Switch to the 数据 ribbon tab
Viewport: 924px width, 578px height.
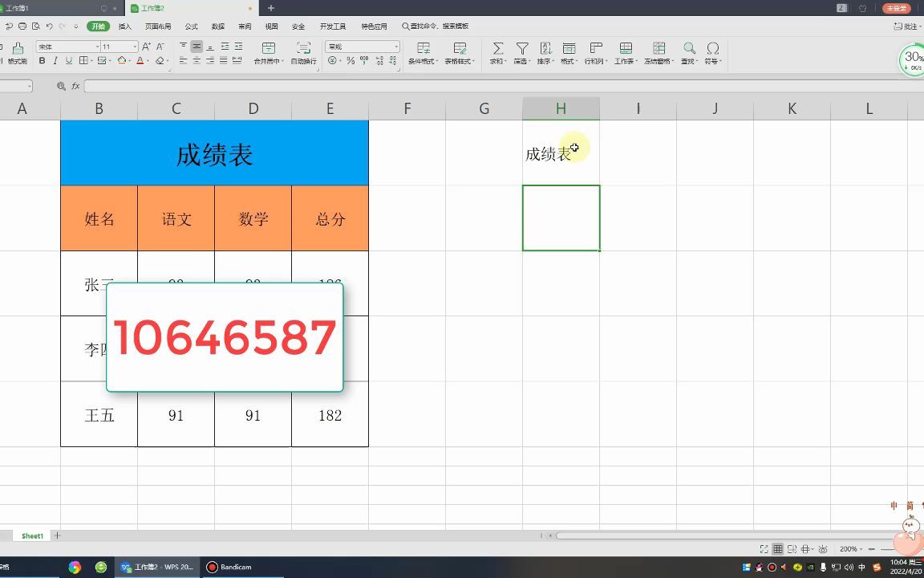tap(217, 26)
